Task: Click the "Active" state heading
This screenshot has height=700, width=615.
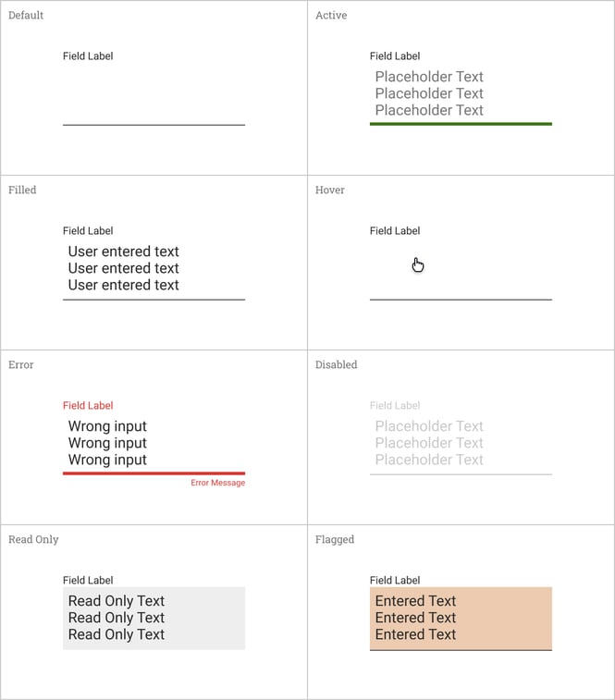Action: coord(331,16)
